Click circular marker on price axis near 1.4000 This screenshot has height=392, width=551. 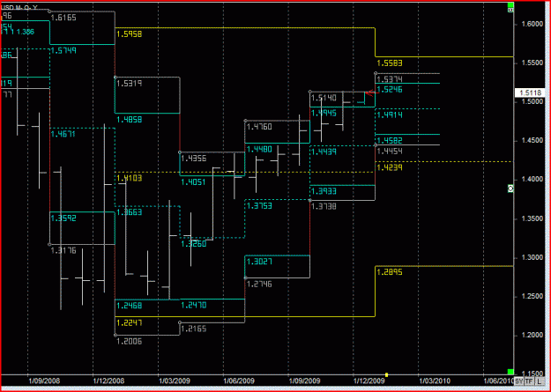click(510, 189)
